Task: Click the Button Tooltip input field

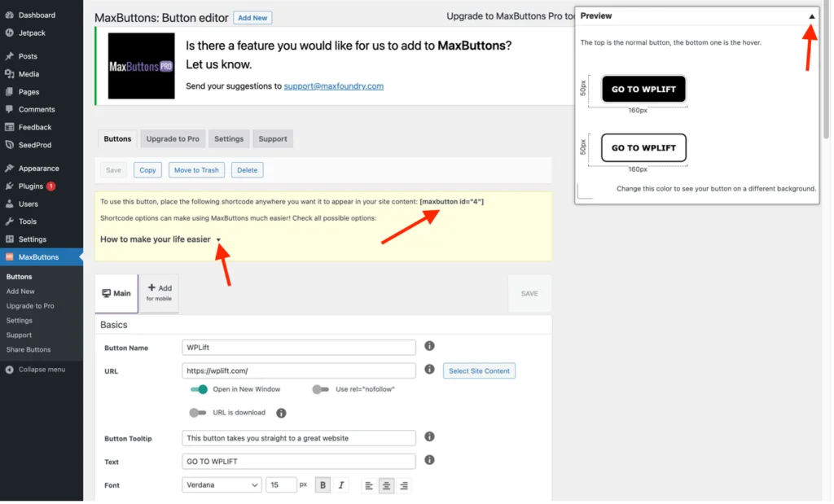Action: [x=298, y=438]
